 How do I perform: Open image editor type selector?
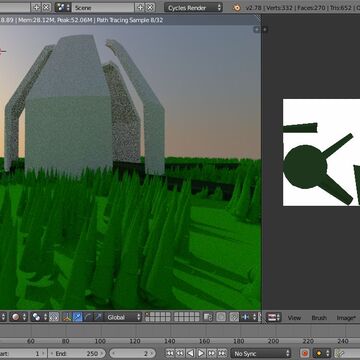[x=274, y=317]
